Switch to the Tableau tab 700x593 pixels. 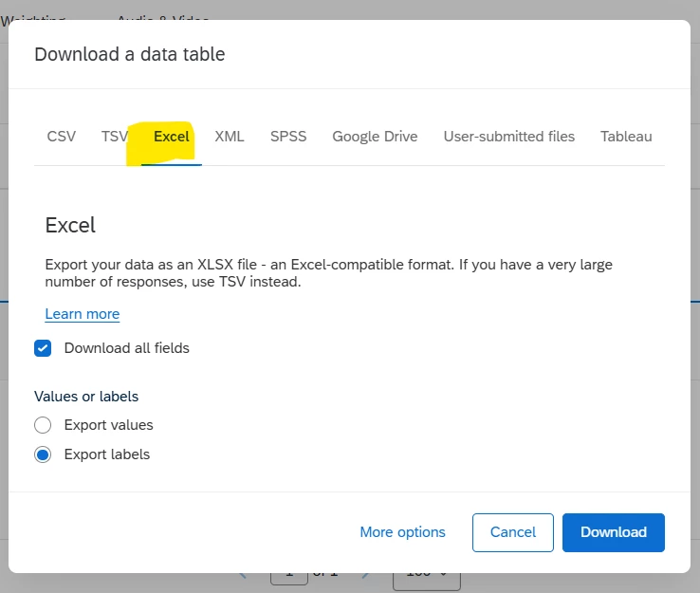626,137
